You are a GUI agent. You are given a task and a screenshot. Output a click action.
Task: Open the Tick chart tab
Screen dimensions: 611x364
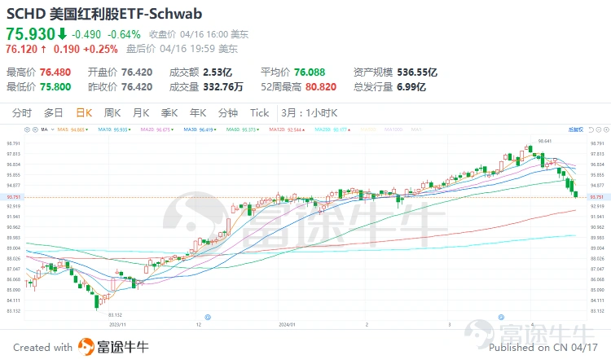tap(260, 113)
